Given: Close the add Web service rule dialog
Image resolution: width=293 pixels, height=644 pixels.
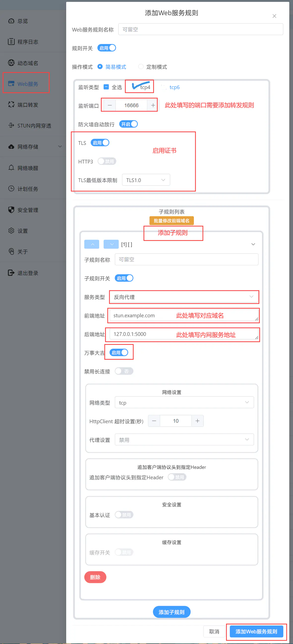Looking at the screenshot, I should (x=274, y=16).
